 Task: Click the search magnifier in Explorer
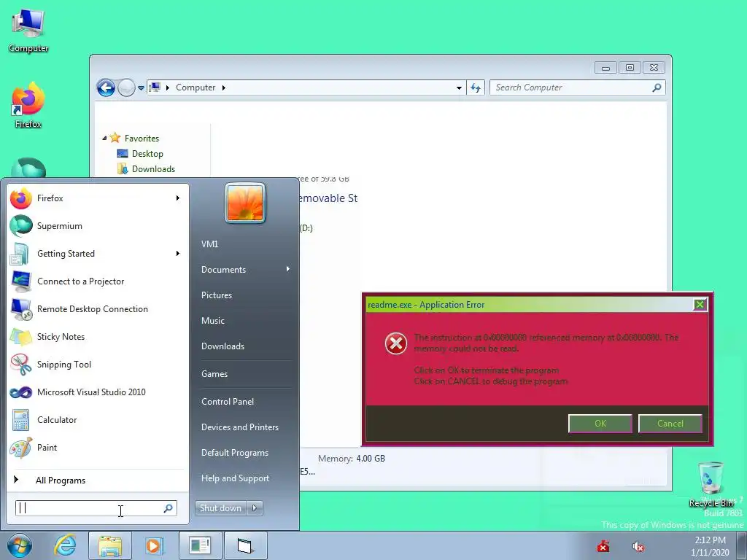657,87
